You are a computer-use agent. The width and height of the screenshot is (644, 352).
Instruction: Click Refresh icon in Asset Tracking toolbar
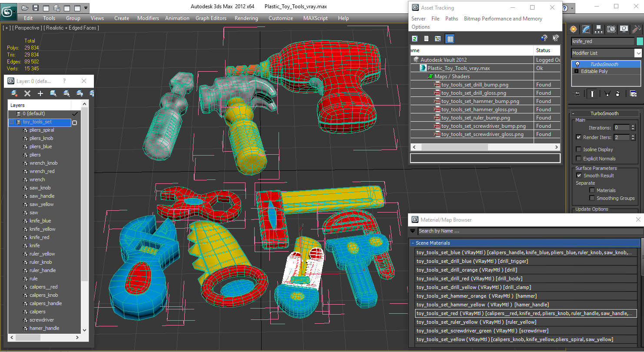pos(415,39)
